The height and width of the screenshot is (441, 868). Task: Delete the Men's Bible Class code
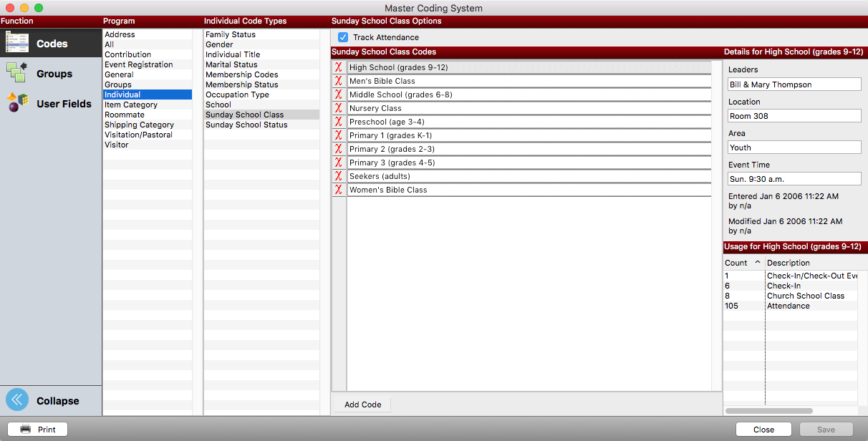click(x=339, y=81)
